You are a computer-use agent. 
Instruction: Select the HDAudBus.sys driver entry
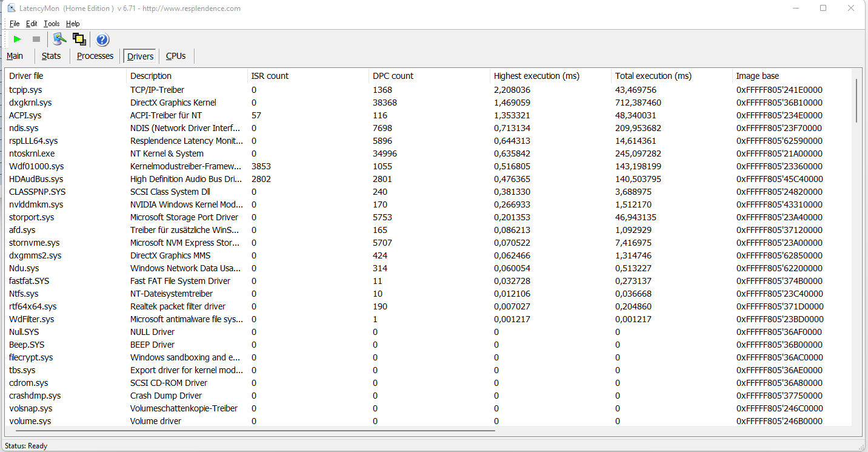36,179
